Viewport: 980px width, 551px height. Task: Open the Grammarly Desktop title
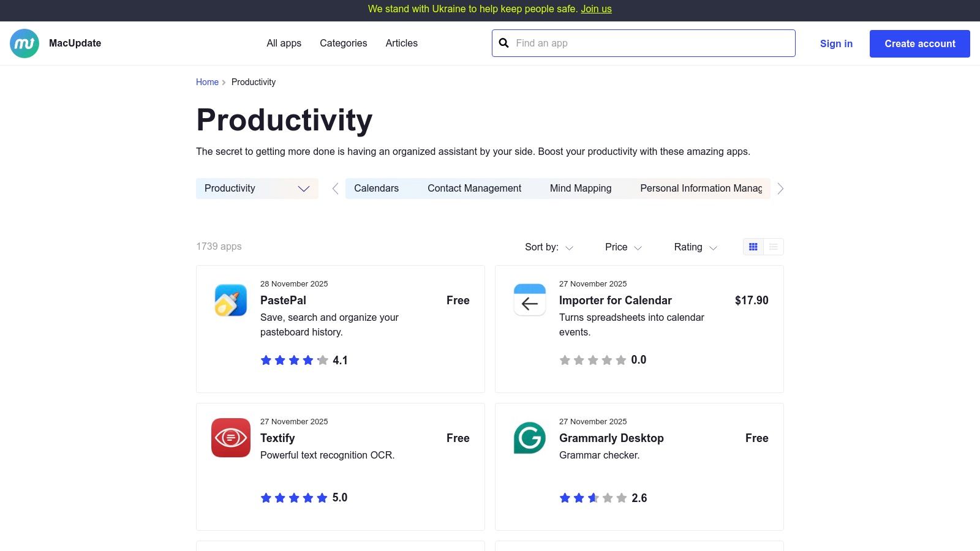(611, 438)
